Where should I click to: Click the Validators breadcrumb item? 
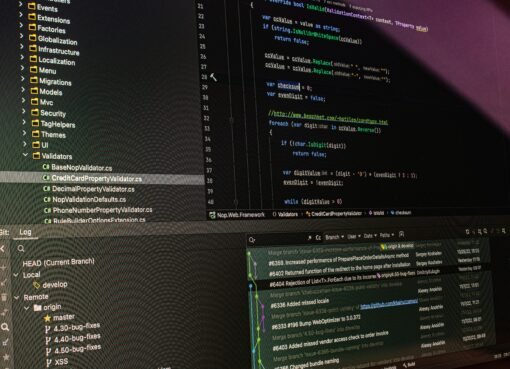point(287,214)
